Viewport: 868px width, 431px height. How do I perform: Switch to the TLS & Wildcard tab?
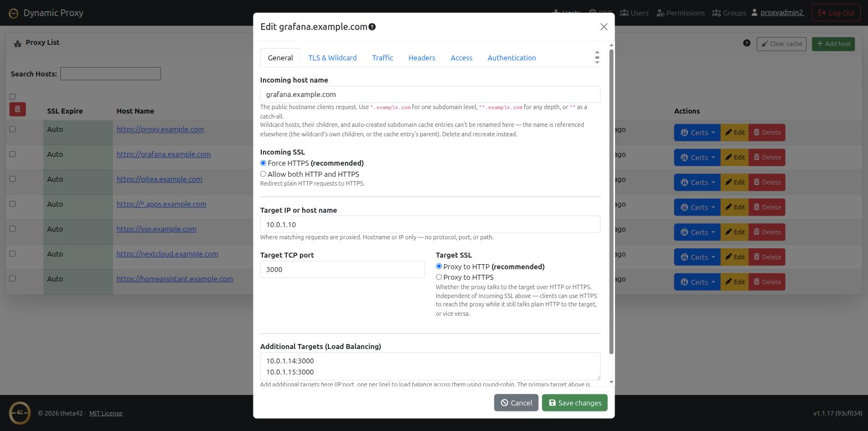(332, 58)
